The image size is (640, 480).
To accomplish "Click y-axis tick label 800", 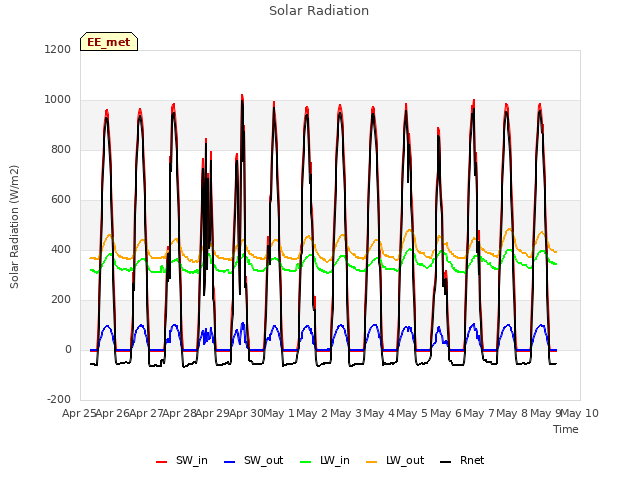I will pyautogui.click(x=61, y=149).
